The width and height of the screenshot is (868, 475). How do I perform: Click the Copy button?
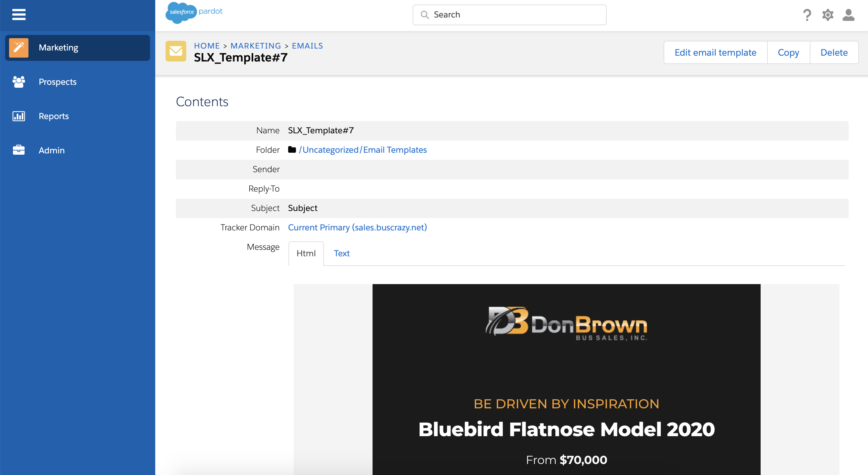(788, 53)
